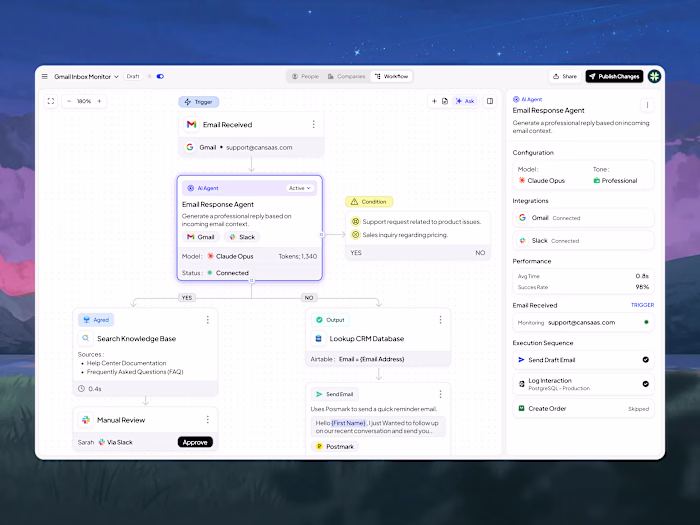Viewport: 700px width, 525px height.
Task: Open Email Received node options menu
Action: [x=313, y=124]
